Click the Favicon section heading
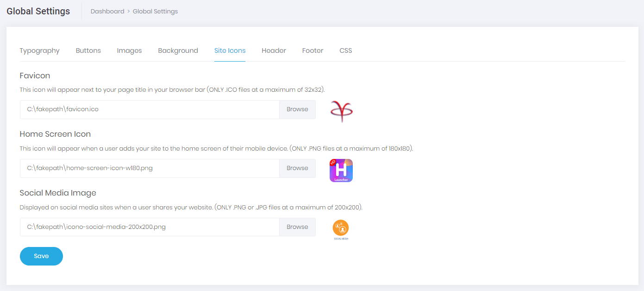The width and height of the screenshot is (644, 291). (35, 76)
